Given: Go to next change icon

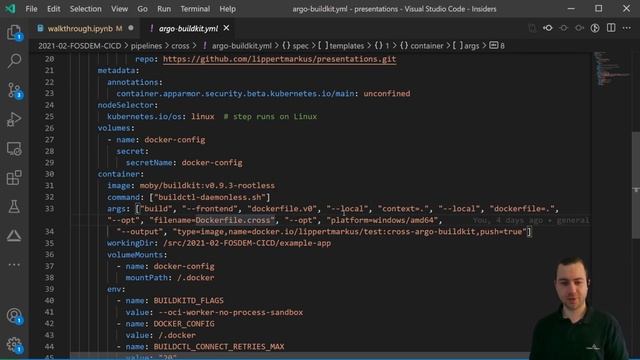Looking at the screenshot, I should pos(579,28).
